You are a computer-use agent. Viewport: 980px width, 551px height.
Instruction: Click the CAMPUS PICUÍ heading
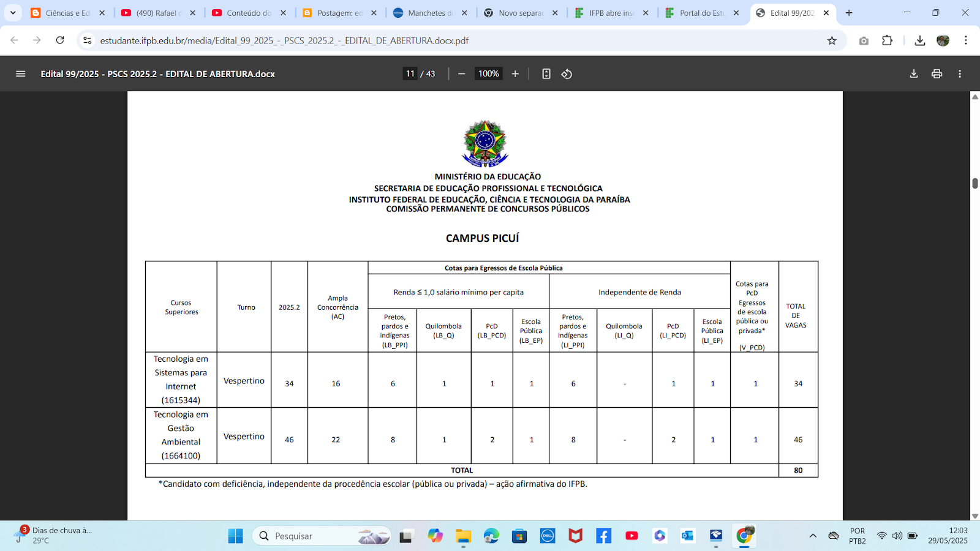click(483, 238)
